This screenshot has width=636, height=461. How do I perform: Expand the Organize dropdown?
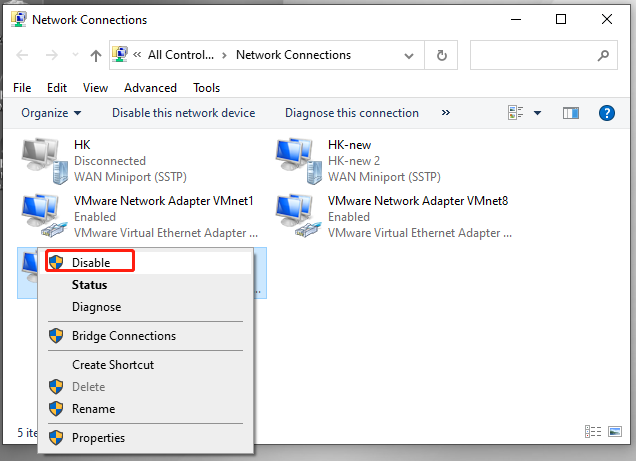coord(51,113)
